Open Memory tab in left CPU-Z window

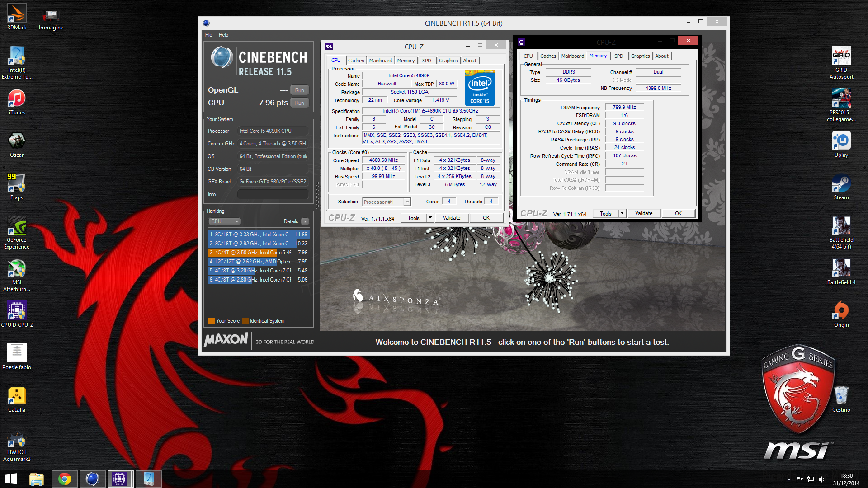coord(406,61)
